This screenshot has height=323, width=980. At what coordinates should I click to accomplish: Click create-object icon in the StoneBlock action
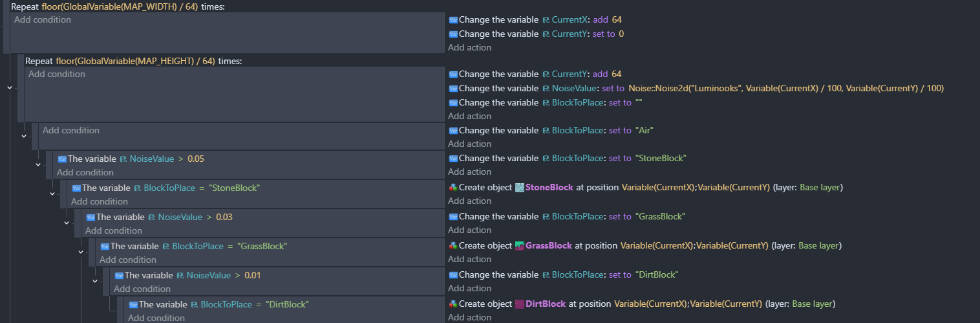453,188
